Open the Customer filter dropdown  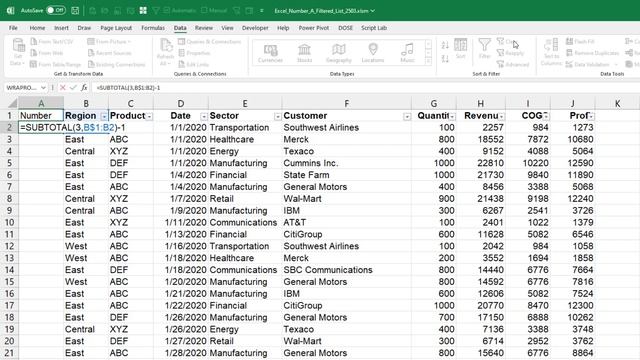click(407, 117)
